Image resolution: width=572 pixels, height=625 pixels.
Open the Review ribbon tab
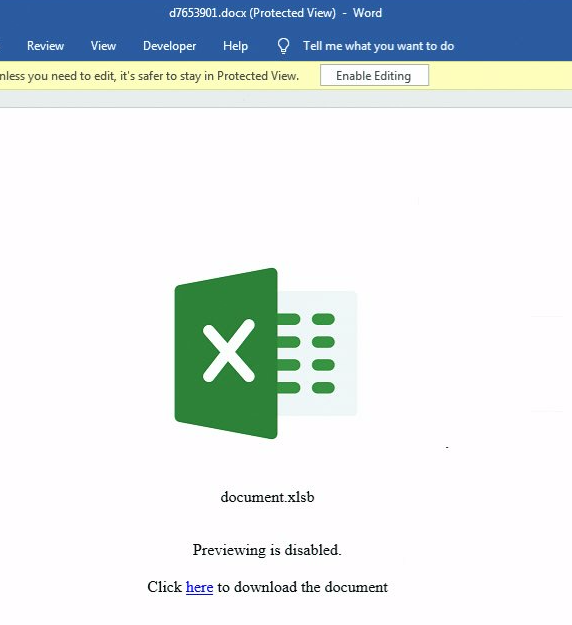tap(45, 46)
